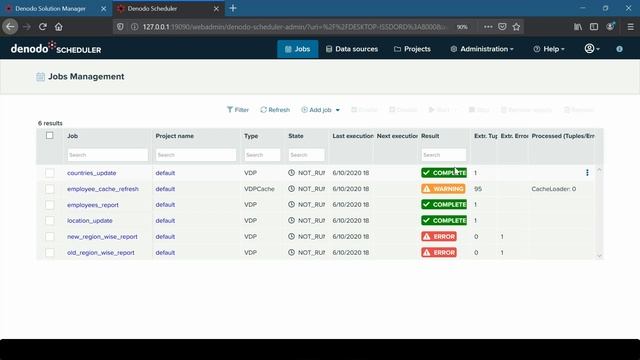Go back in browser

[x=10, y=27]
